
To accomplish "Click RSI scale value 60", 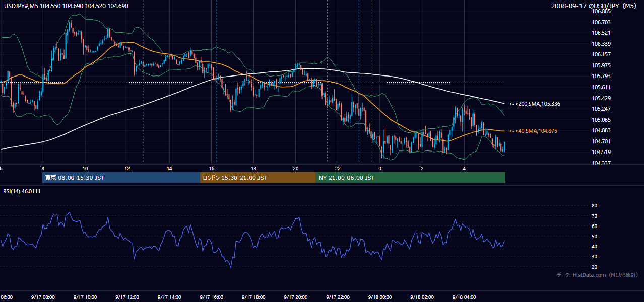I will [x=595, y=226].
